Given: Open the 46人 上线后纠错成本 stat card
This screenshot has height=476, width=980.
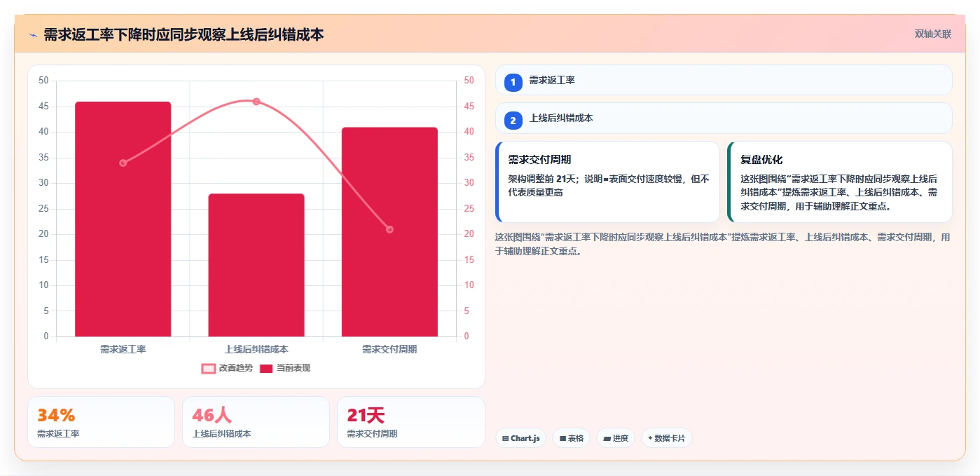Looking at the screenshot, I should [x=256, y=422].
